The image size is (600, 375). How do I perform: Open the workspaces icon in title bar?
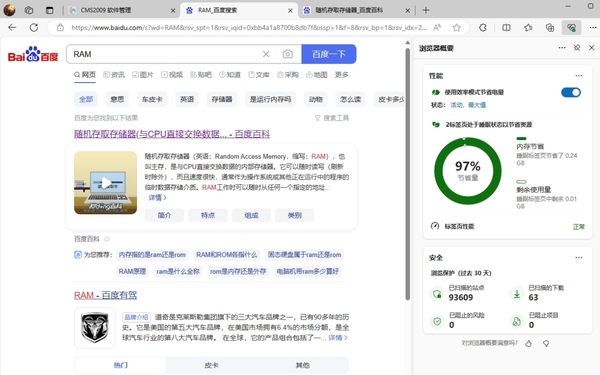29,10
